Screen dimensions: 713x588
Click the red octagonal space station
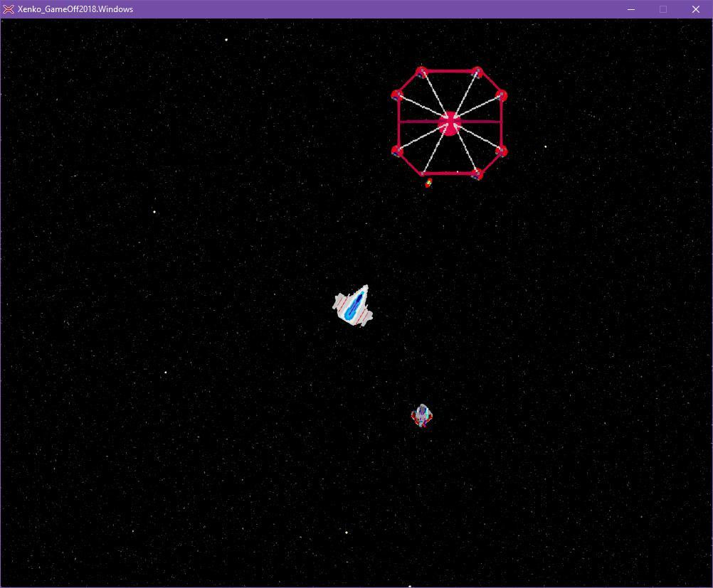tap(449, 123)
